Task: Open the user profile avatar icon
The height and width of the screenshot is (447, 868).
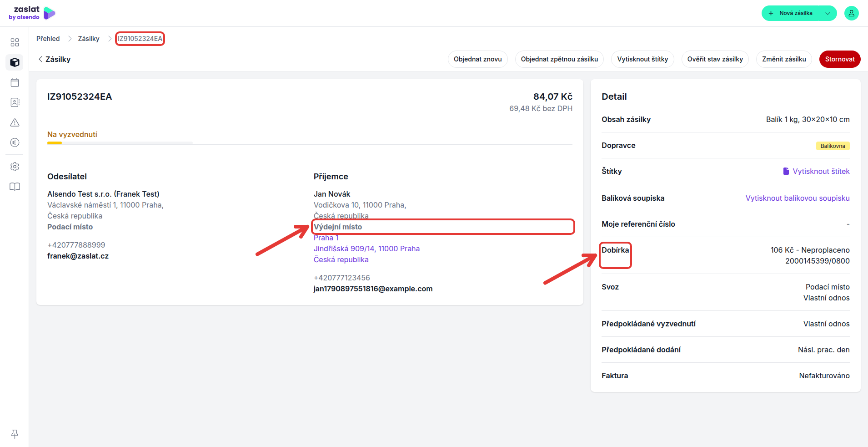Action: coord(851,13)
